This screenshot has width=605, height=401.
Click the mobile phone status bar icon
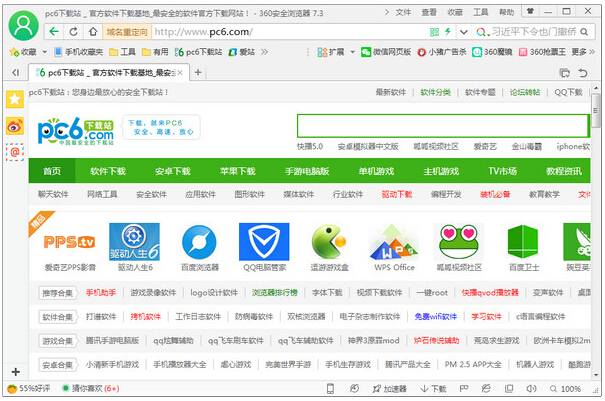[330, 388]
